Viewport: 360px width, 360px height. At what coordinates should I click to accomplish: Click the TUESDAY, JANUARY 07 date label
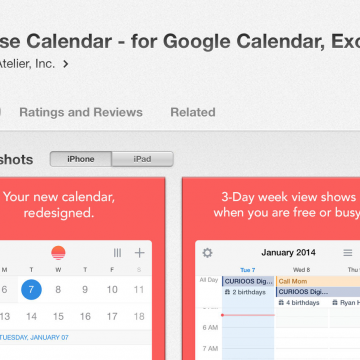(34, 337)
